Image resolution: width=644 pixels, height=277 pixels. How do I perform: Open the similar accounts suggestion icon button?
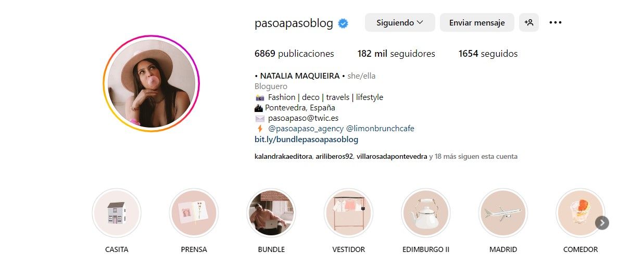[x=529, y=22]
